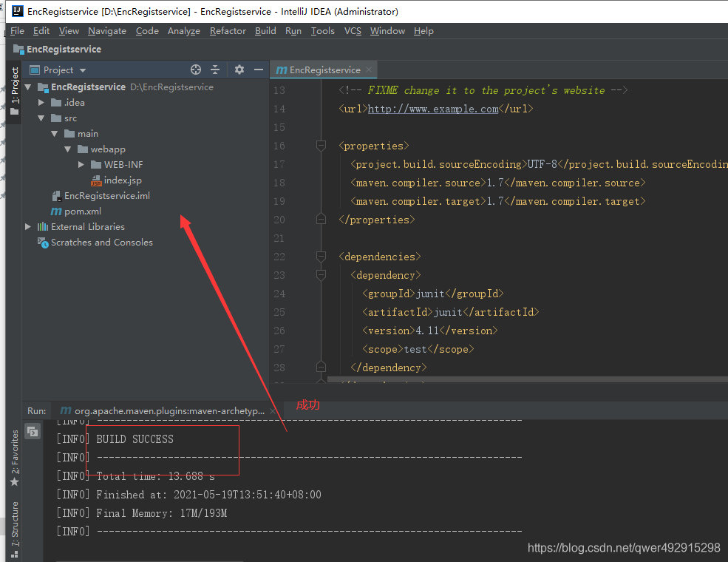The image size is (728, 562).
Task: Open the View menu
Action: coord(69,30)
